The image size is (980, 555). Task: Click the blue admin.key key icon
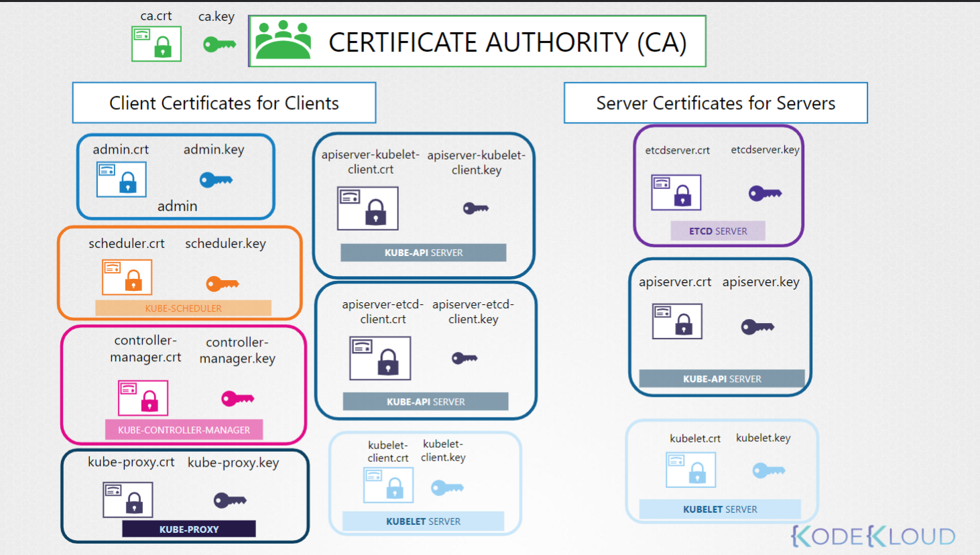pos(216,180)
